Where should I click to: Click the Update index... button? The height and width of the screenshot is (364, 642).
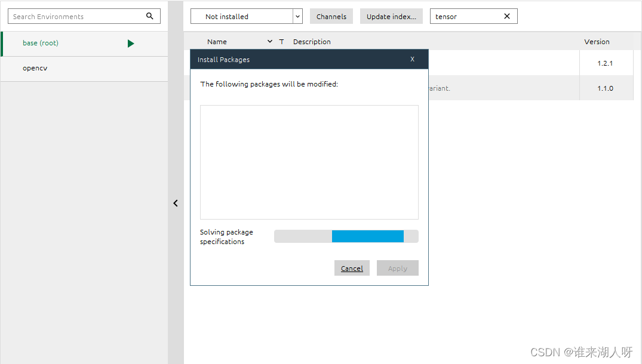[391, 16]
